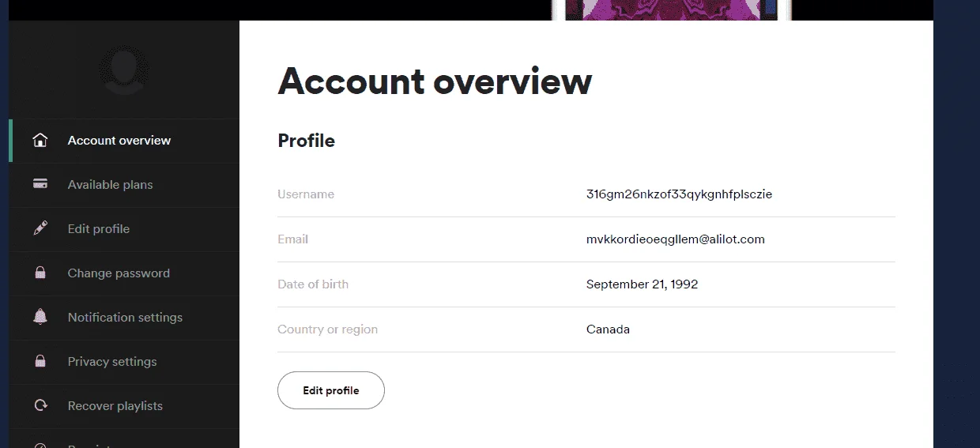Viewport: 980px width, 448px height.
Task: Select Edit profile sidebar label
Action: click(99, 229)
